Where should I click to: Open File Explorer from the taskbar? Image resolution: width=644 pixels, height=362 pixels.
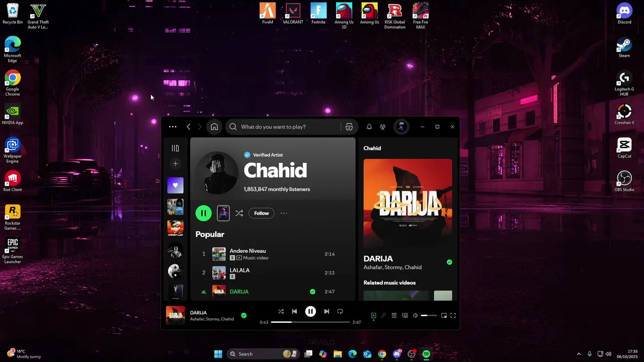point(338,354)
